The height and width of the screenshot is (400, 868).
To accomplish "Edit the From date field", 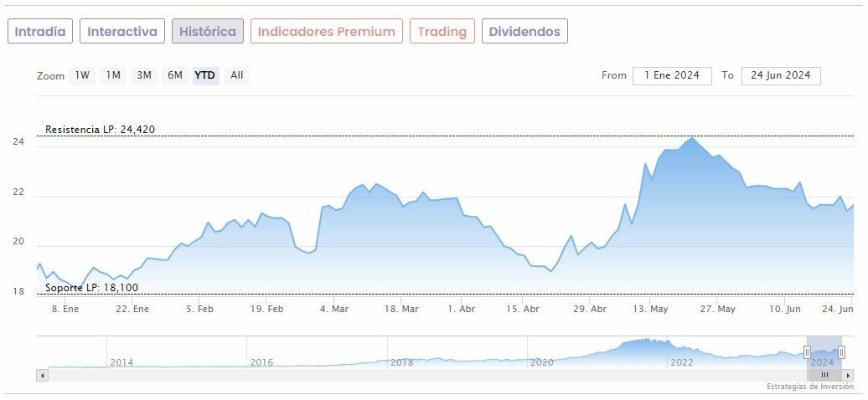I will tap(672, 75).
